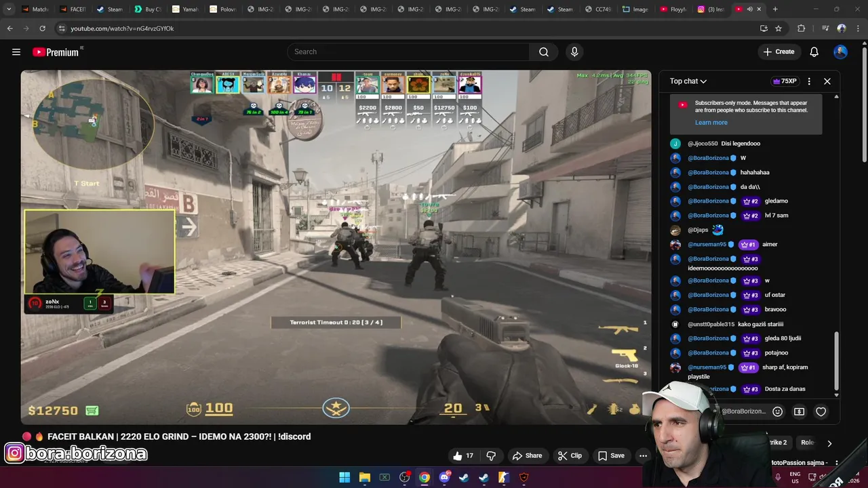Open Chrome from the taskbar
This screenshot has width=868, height=488.
[x=425, y=477]
